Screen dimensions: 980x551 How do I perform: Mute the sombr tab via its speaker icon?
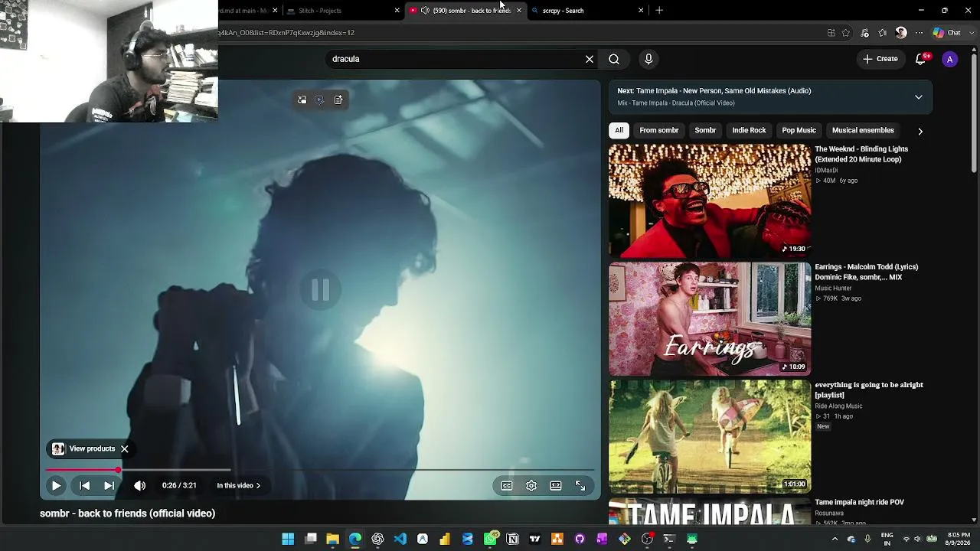pyautogui.click(x=425, y=11)
